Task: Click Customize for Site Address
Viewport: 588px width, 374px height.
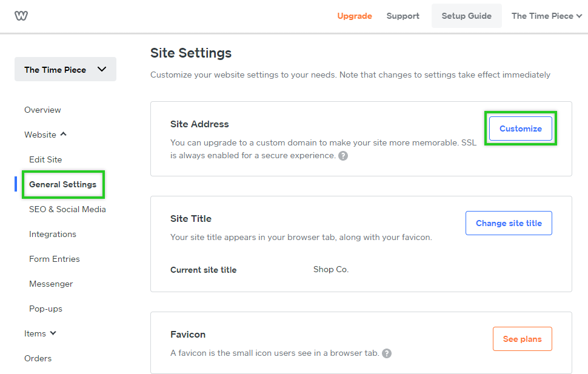Action: tap(521, 129)
